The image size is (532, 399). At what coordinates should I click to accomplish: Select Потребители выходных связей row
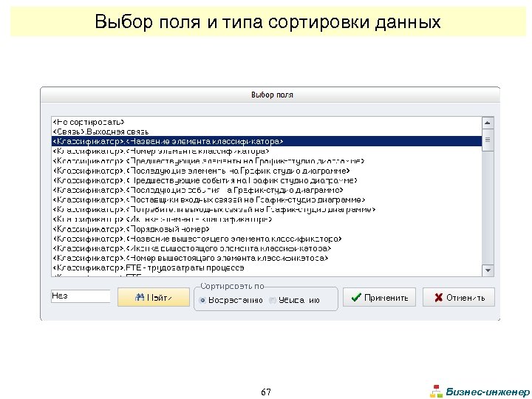point(267,209)
